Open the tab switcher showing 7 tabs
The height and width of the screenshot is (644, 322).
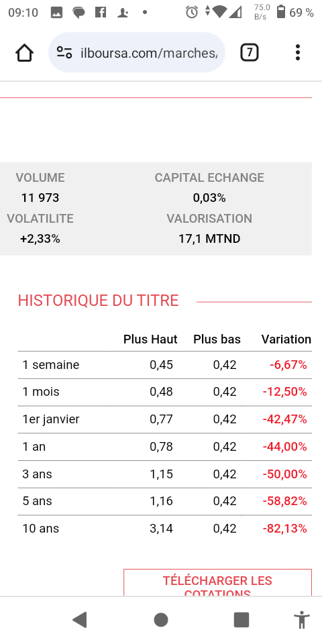(250, 52)
